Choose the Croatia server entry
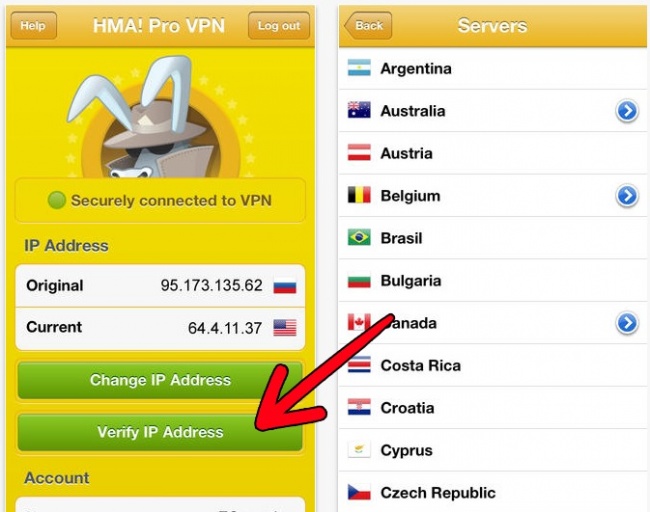This screenshot has height=512, width=650. click(493, 408)
